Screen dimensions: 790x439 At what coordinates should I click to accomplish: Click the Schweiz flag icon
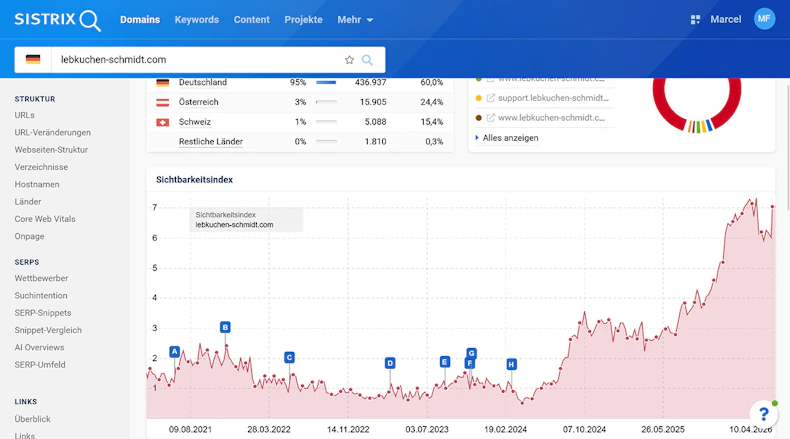162,122
